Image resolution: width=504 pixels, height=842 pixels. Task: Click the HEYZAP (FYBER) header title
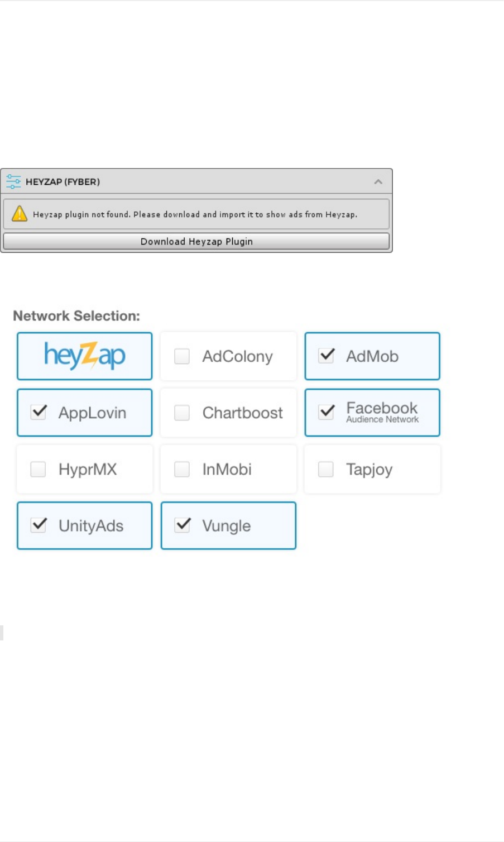coord(63,182)
